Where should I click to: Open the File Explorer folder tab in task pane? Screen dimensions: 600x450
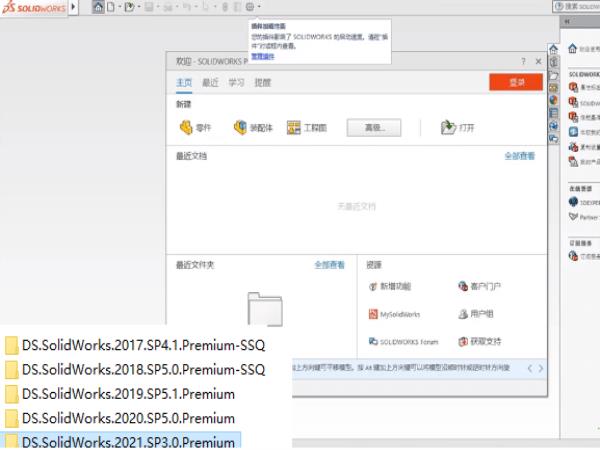coord(554,75)
